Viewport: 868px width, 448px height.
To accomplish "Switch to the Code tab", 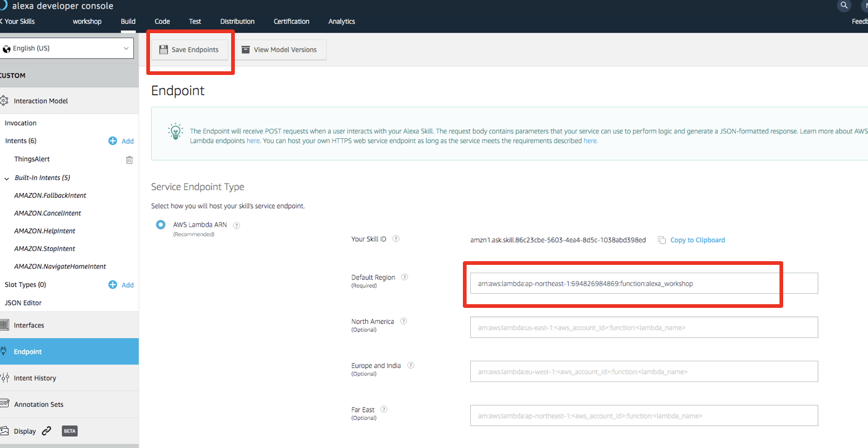I will click(x=162, y=22).
